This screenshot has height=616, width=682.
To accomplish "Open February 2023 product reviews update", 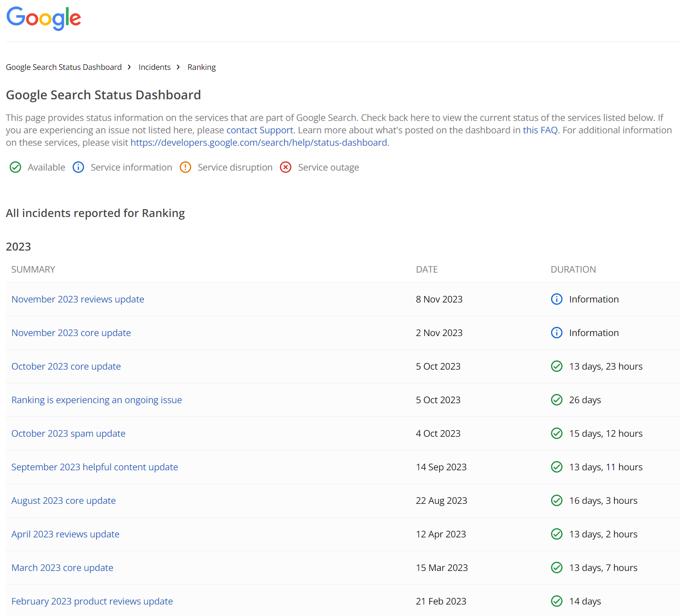I will click(92, 601).
